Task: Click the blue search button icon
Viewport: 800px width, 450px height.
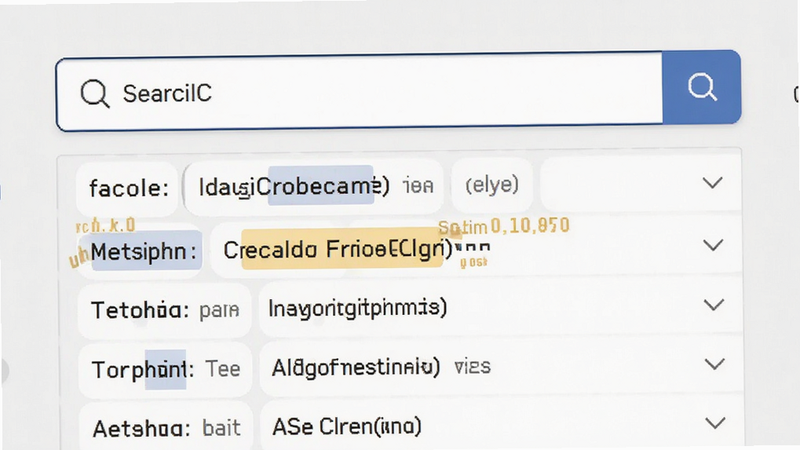Action: pyautogui.click(x=702, y=87)
